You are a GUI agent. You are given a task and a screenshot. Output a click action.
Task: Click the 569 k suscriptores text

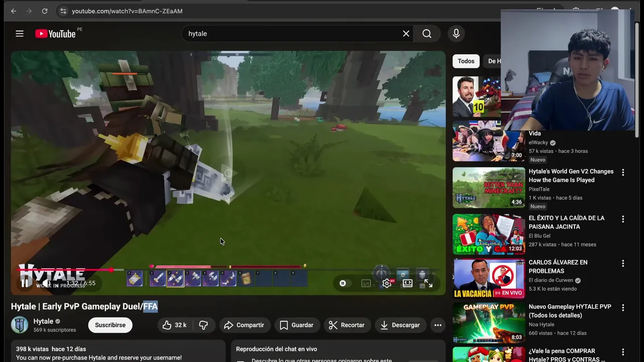[54, 330]
